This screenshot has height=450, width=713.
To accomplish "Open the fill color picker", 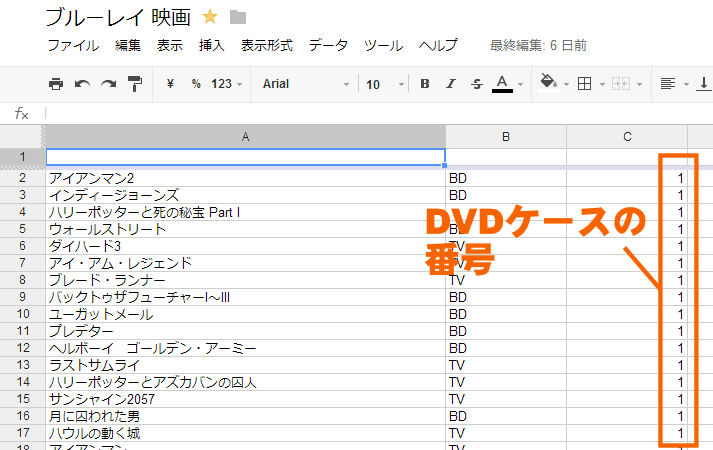I will tap(548, 83).
